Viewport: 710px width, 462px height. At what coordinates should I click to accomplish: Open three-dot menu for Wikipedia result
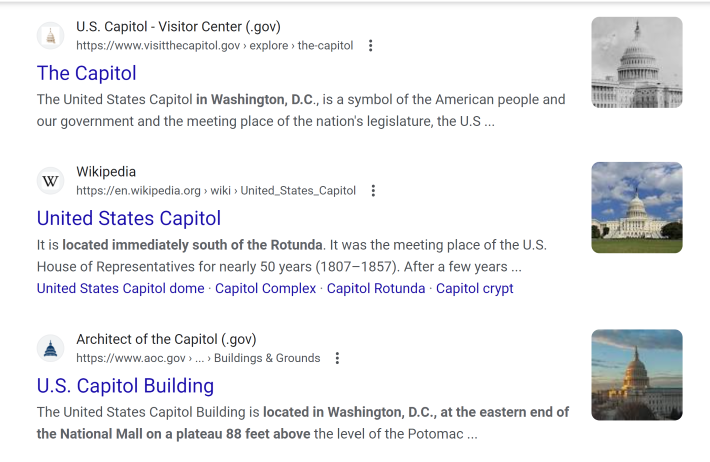point(373,191)
